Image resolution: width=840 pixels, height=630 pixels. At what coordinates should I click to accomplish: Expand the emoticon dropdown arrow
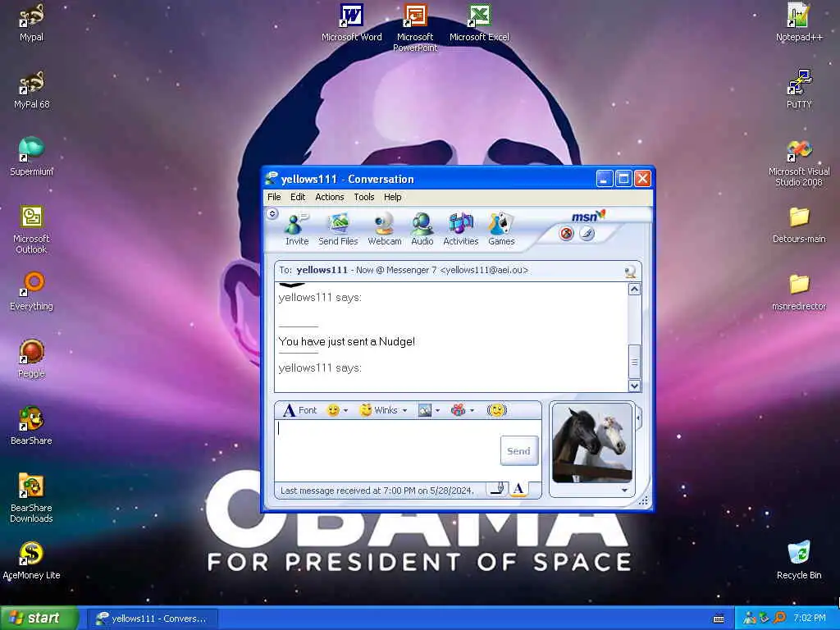345,411
